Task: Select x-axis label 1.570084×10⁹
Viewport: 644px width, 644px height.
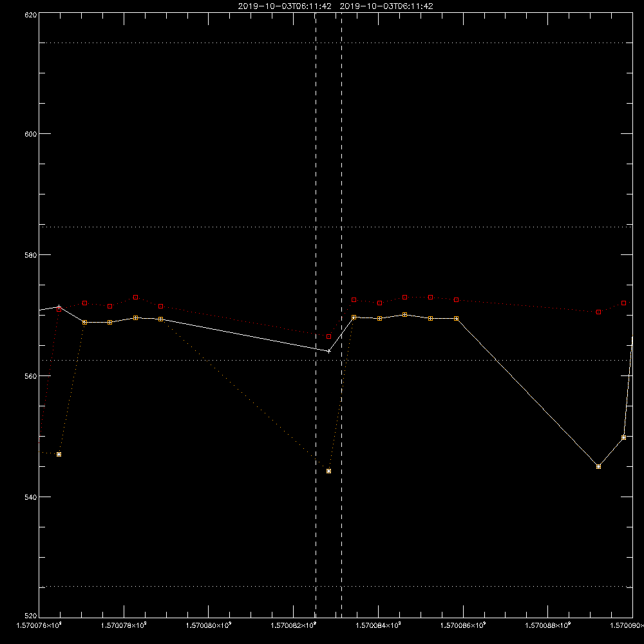Action: coord(378,625)
